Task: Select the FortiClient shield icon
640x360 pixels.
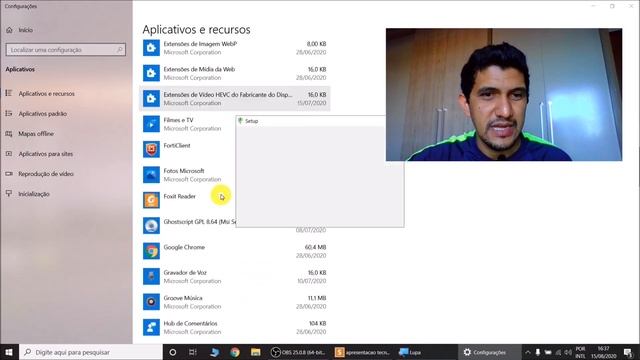Action: [x=151, y=149]
